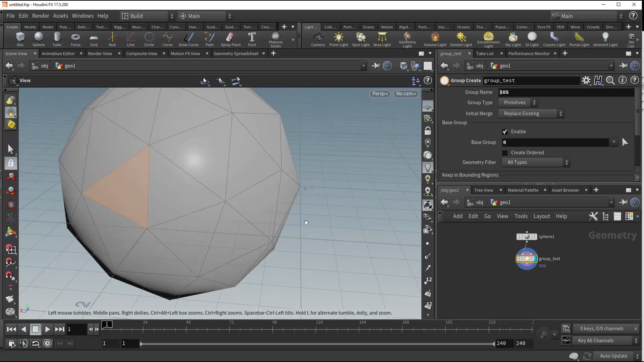Click the search icon in parameter pane

pyautogui.click(x=610, y=80)
